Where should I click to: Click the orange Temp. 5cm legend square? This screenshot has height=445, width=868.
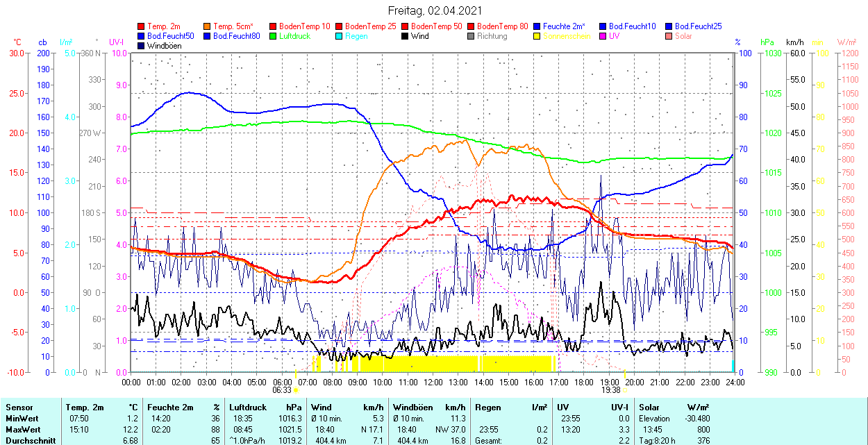pos(208,26)
